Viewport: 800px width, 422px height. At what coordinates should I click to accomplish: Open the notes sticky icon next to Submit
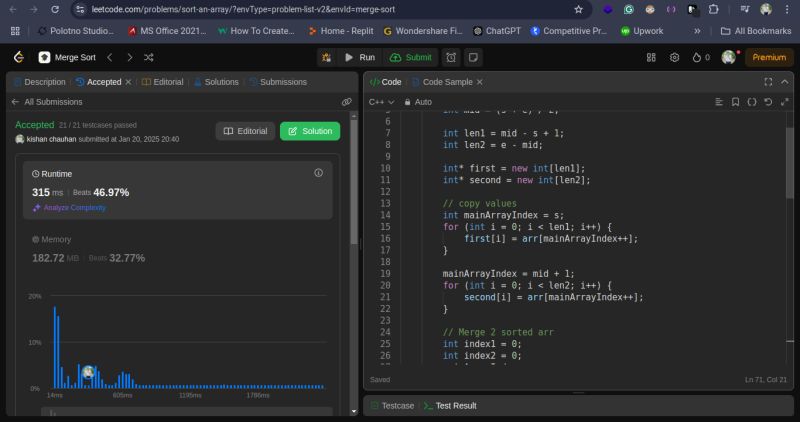[472, 58]
